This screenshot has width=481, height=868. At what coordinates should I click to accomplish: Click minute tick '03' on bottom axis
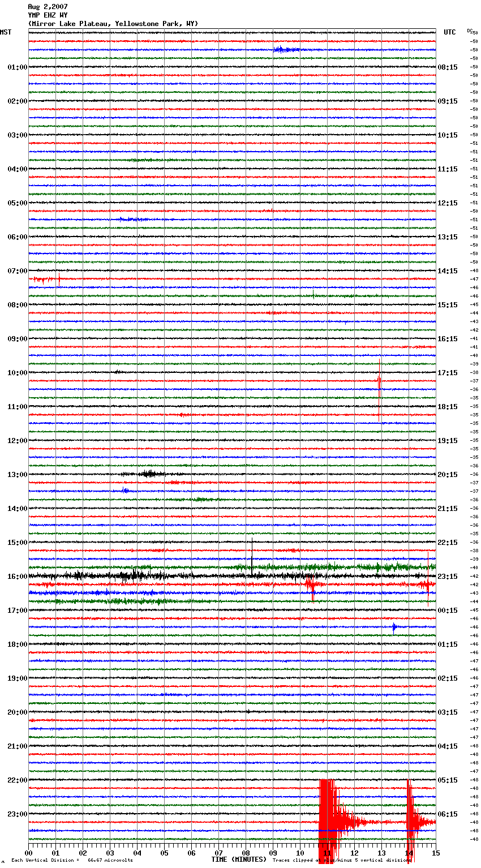pyautogui.click(x=110, y=853)
